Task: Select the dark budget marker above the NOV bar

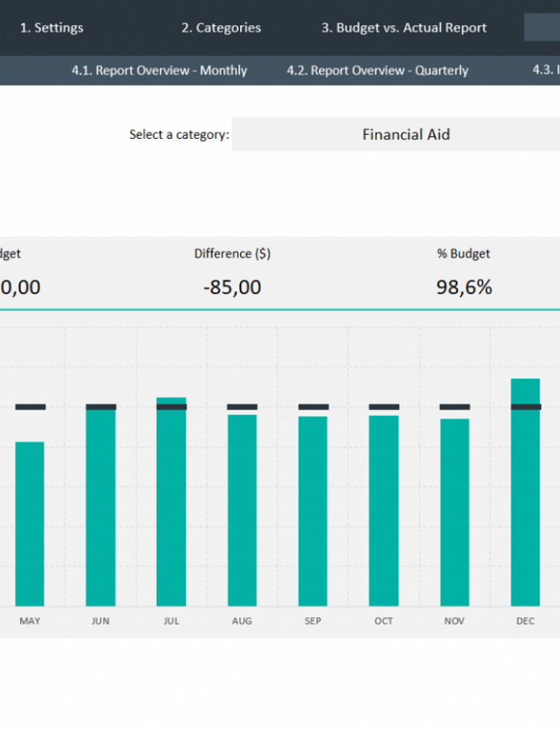Action: pyautogui.click(x=454, y=407)
